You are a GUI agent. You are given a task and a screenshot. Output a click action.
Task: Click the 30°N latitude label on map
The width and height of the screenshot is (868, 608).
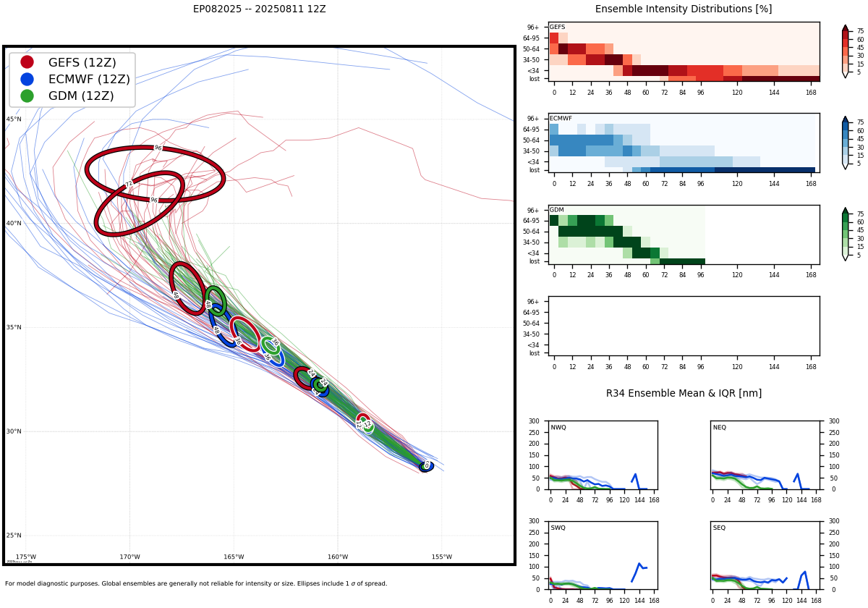coord(14,432)
